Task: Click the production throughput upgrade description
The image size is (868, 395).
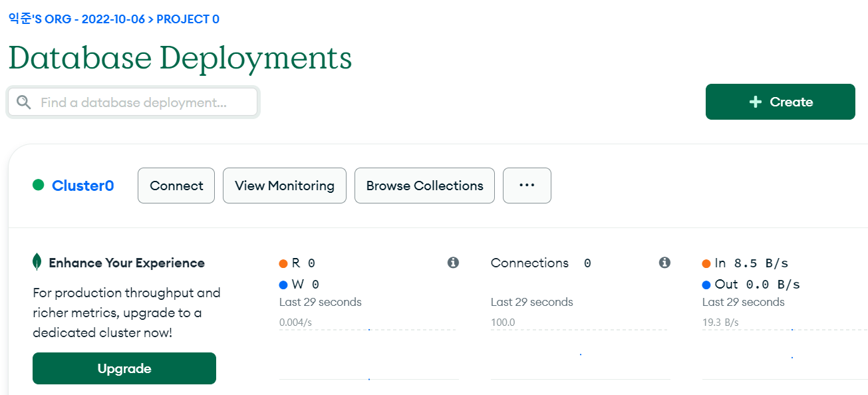Action: [126, 313]
